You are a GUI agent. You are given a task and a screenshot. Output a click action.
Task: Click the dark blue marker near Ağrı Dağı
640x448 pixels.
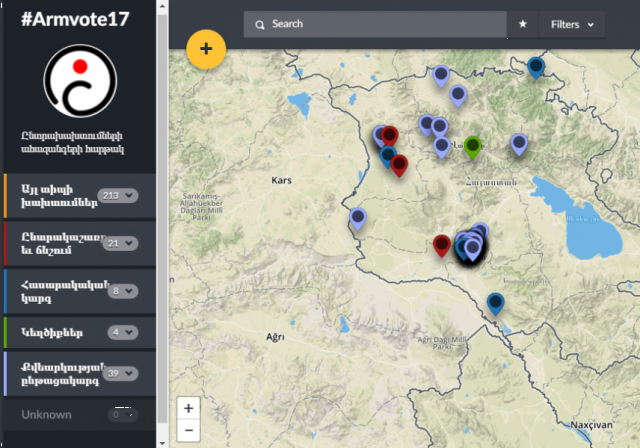pyautogui.click(x=495, y=302)
